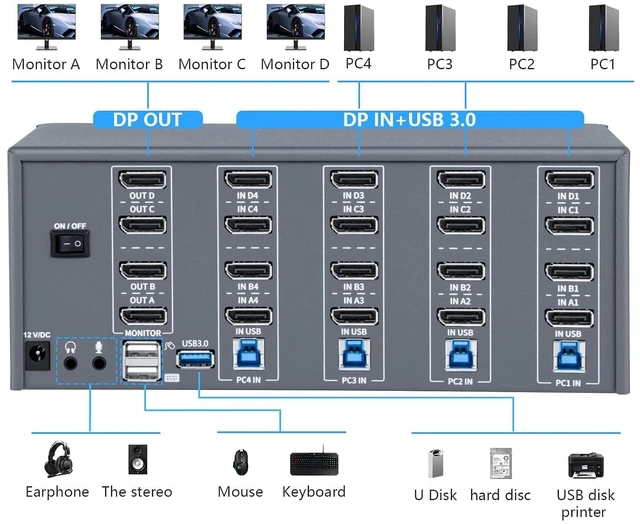
Task: Select the USB disk printer icon
Action: point(586,466)
